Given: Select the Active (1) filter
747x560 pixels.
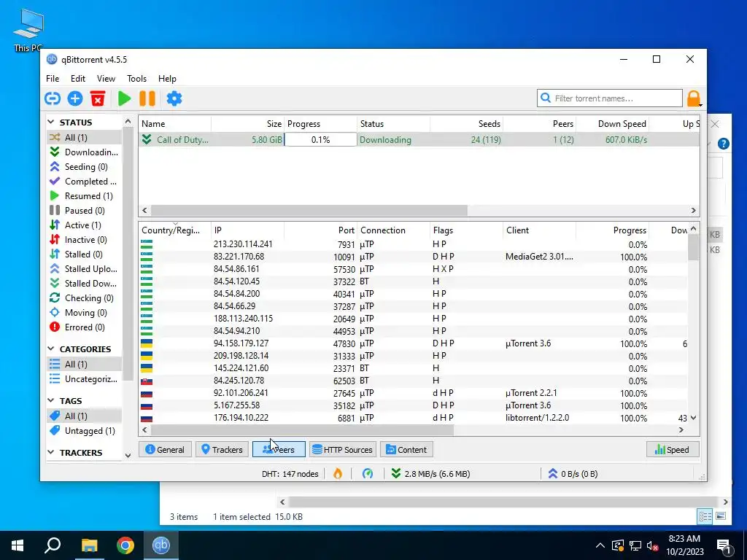Looking at the screenshot, I should 84,225.
